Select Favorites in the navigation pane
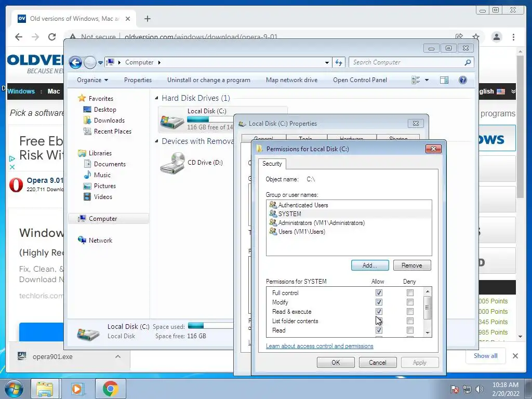Image resolution: width=532 pixels, height=399 pixels. pos(101,98)
